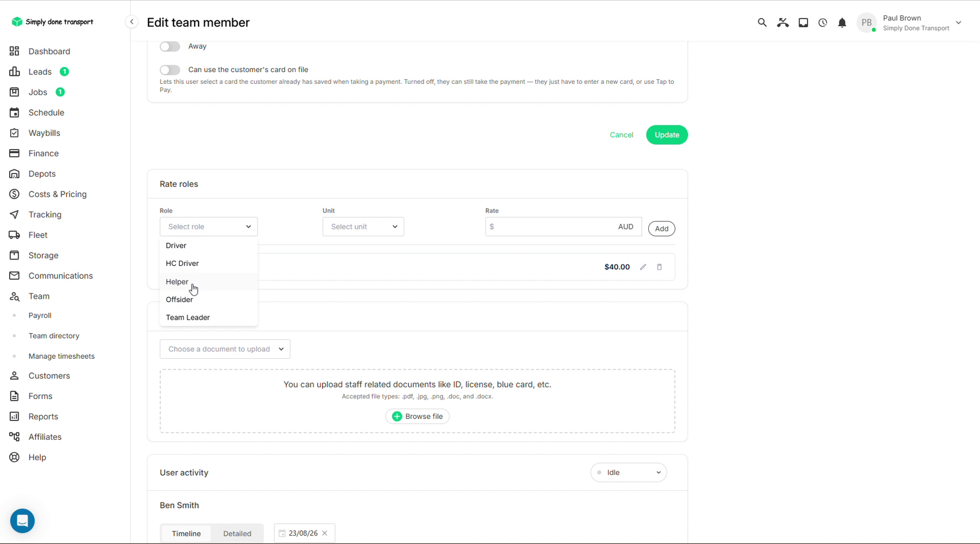Viewport: 980px width, 544px height.
Task: Click the Cancel link
Action: pyautogui.click(x=622, y=135)
